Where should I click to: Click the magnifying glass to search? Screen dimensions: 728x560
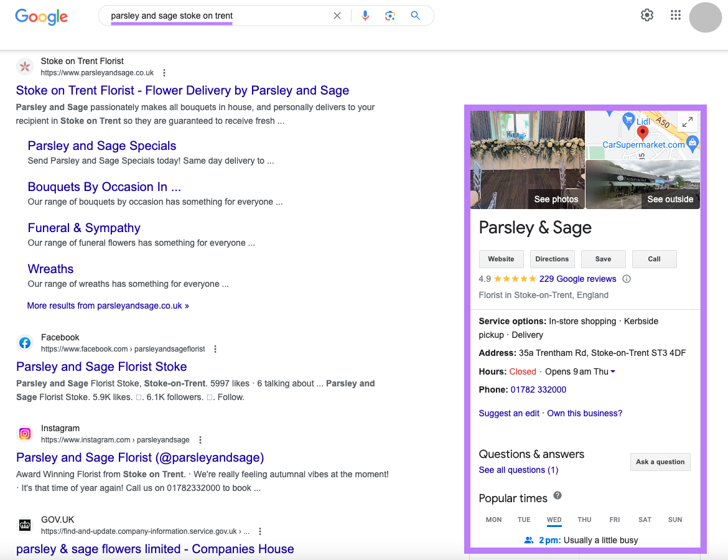click(415, 16)
